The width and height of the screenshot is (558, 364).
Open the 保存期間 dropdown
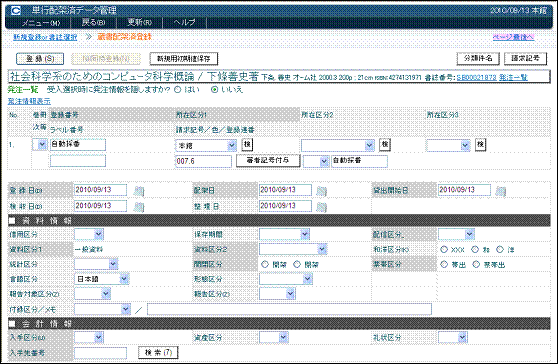coord(284,234)
